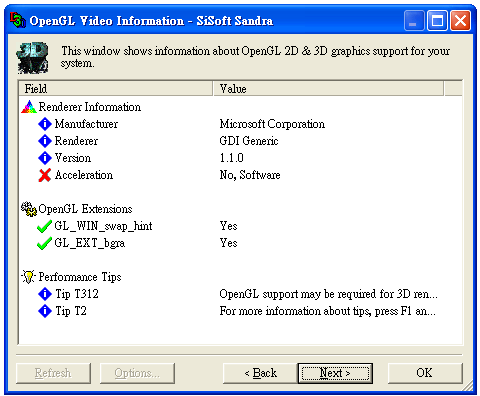Click the green check beside GL_EXT_bgra

point(44,243)
